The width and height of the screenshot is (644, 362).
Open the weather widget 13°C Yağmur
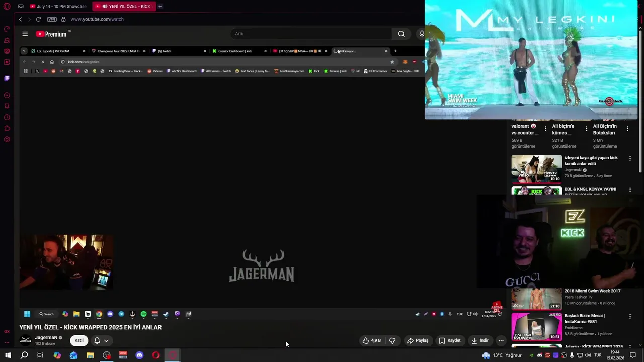click(502, 355)
